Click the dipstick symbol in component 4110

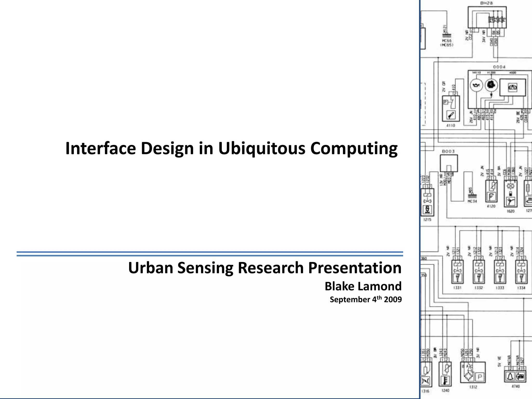pos(451,115)
